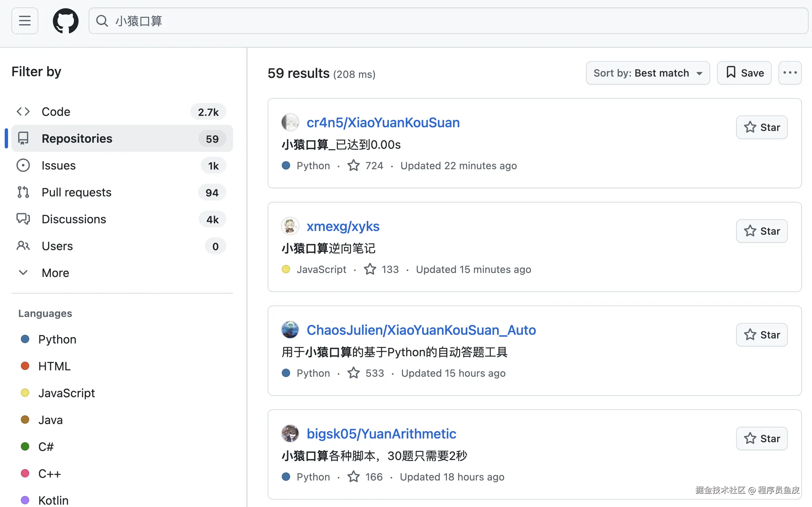This screenshot has height=507, width=812.
Task: Filter by Python language color dot
Action: pyautogui.click(x=25, y=339)
